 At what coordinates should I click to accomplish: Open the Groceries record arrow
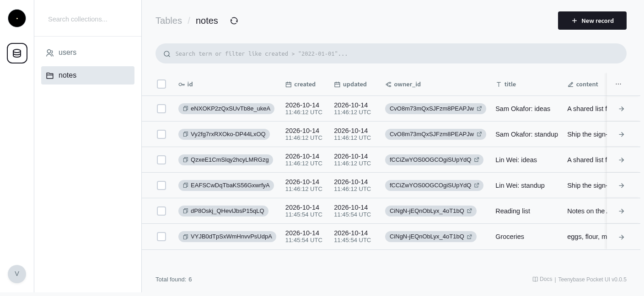click(622, 237)
